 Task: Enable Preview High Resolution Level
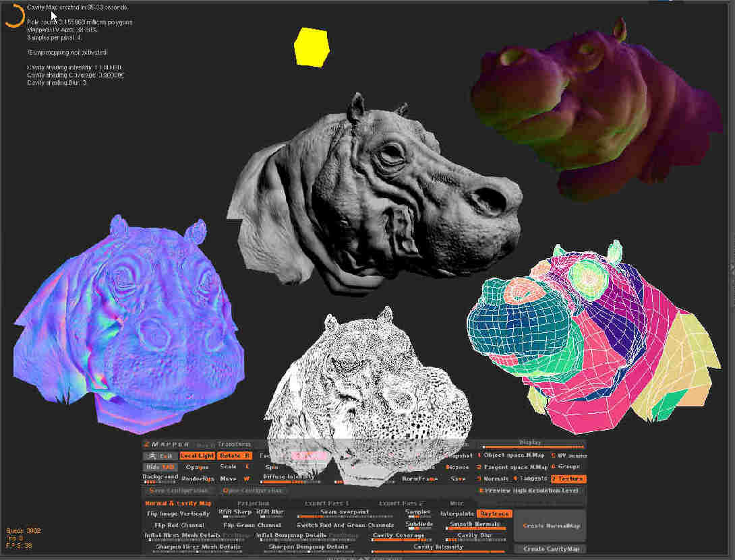[x=528, y=490]
